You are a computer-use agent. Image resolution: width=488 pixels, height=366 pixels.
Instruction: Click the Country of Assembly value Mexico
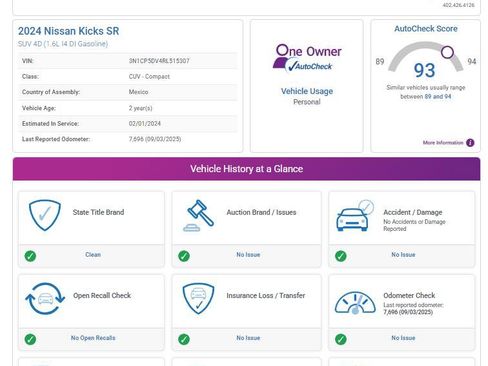point(138,92)
